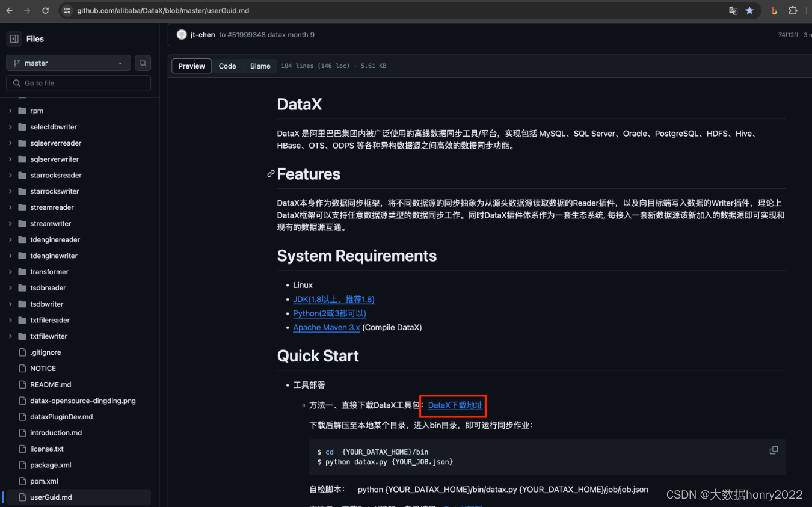This screenshot has height=507, width=812.
Task: Click the file search magnifier button
Action: pos(143,63)
